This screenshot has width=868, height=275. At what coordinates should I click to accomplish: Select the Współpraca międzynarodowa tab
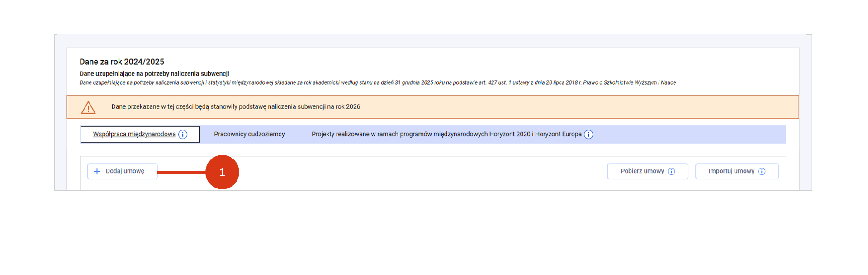(x=134, y=135)
